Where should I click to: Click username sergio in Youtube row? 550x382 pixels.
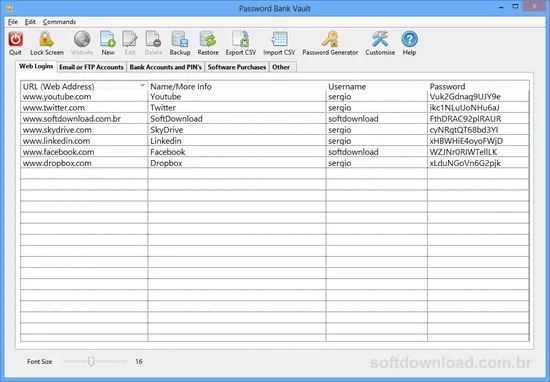click(x=377, y=96)
